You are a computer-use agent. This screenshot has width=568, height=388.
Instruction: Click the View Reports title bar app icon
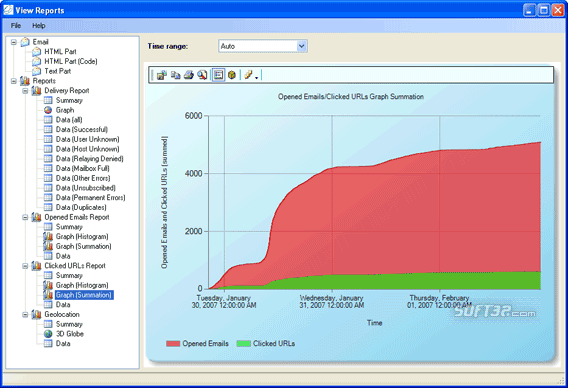[8, 10]
